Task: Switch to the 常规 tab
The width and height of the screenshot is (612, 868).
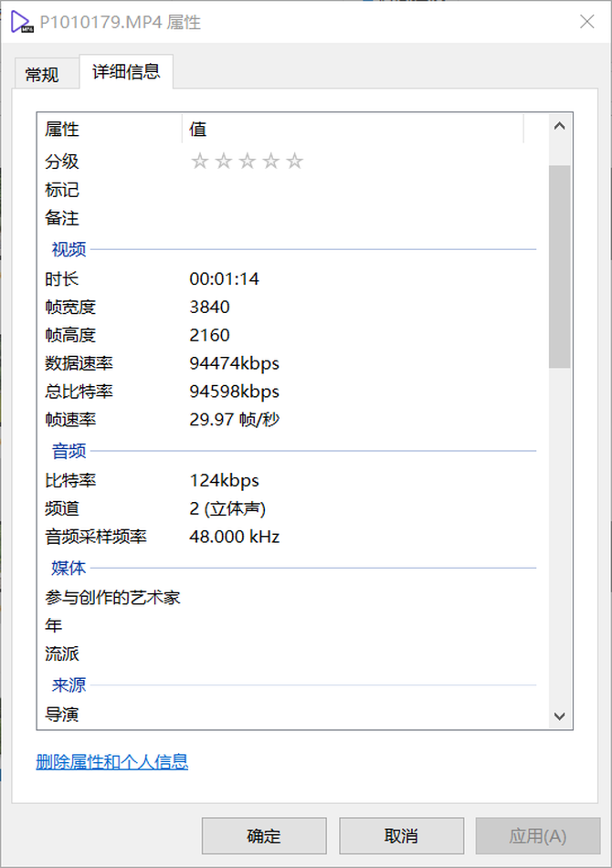Action: [x=42, y=75]
